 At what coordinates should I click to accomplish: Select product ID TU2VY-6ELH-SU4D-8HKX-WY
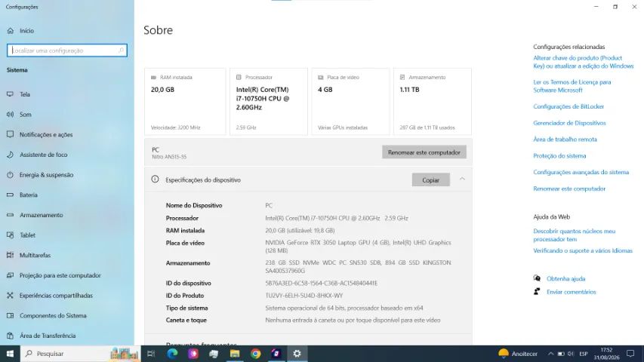coord(304,296)
